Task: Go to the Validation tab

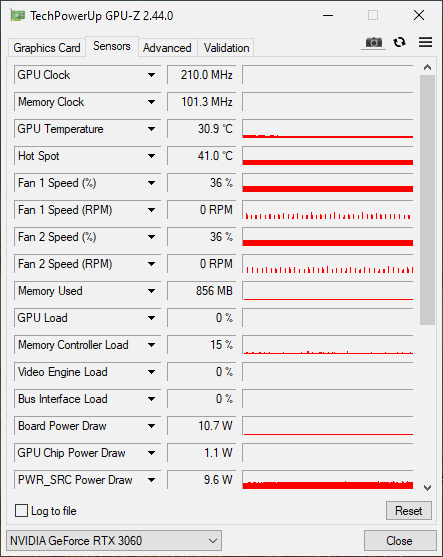Action: 226,48
